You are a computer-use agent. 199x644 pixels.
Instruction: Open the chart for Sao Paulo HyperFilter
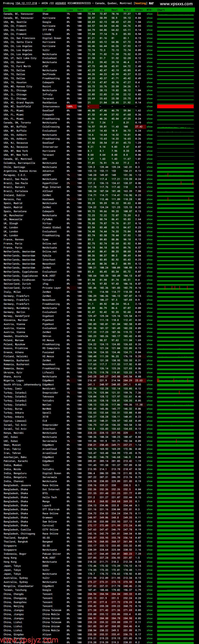pos(175,183)
